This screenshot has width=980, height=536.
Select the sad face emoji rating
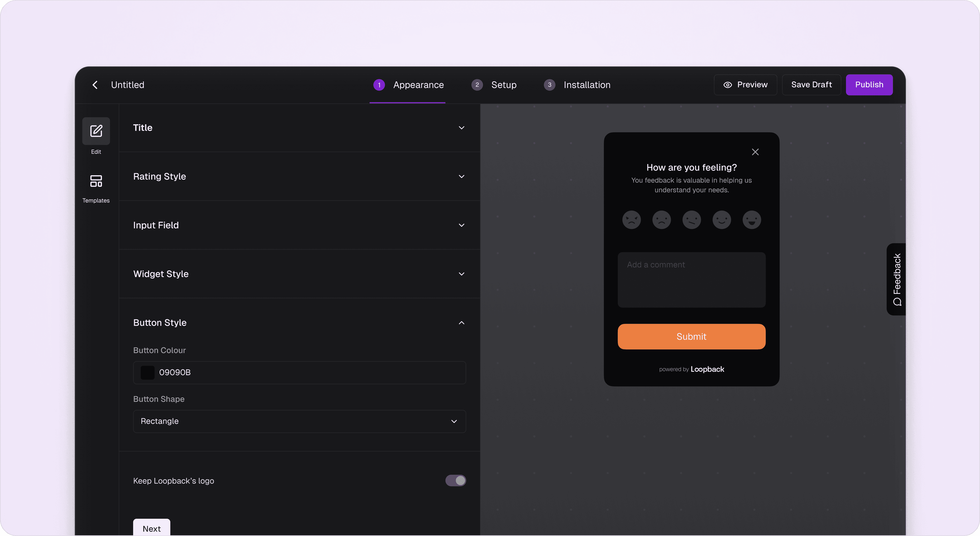click(x=661, y=220)
